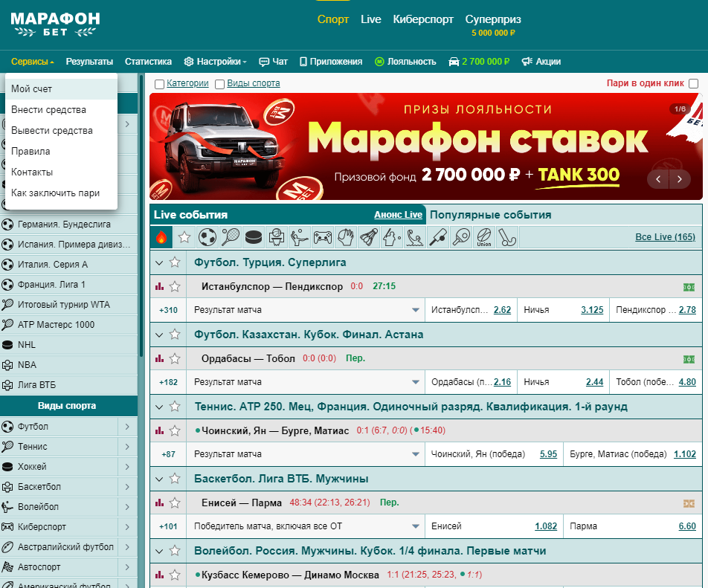Collapse Теннис. ATP 250 section

(159, 407)
